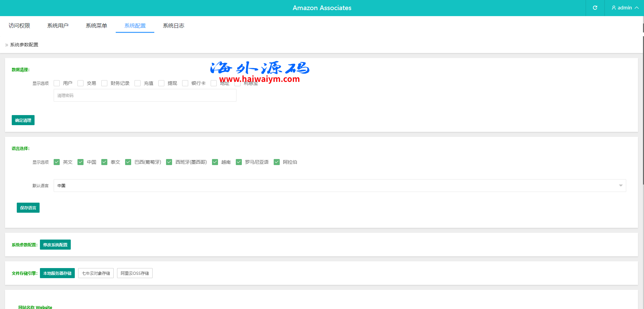
Task: Click the breadcrumb double-arrow icon
Action: 7,45
